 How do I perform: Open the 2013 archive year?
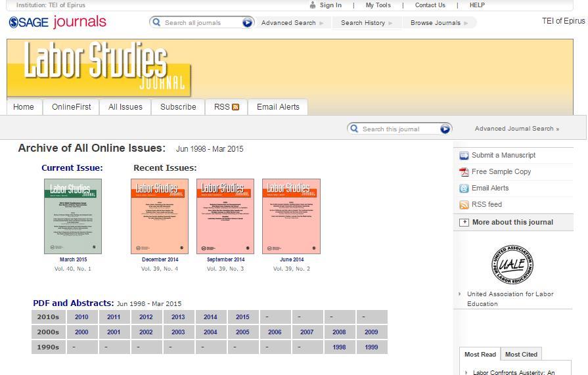(178, 317)
